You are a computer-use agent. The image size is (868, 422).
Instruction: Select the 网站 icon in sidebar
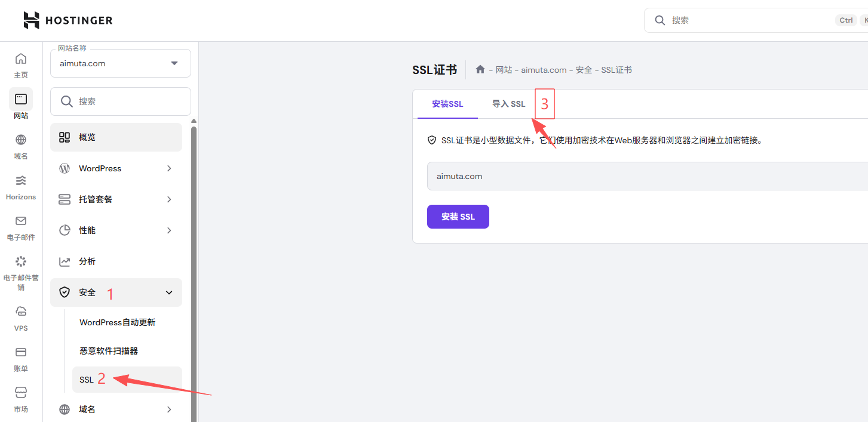click(21, 105)
